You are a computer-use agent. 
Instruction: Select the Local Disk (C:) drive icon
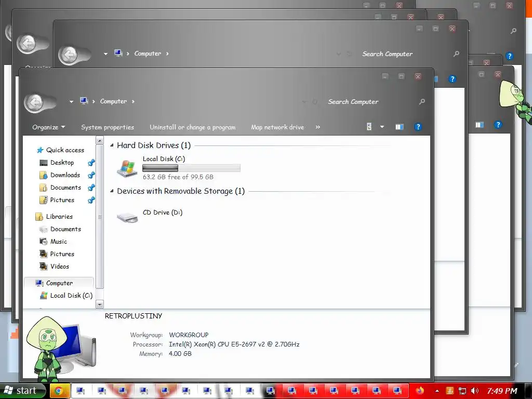point(127,168)
